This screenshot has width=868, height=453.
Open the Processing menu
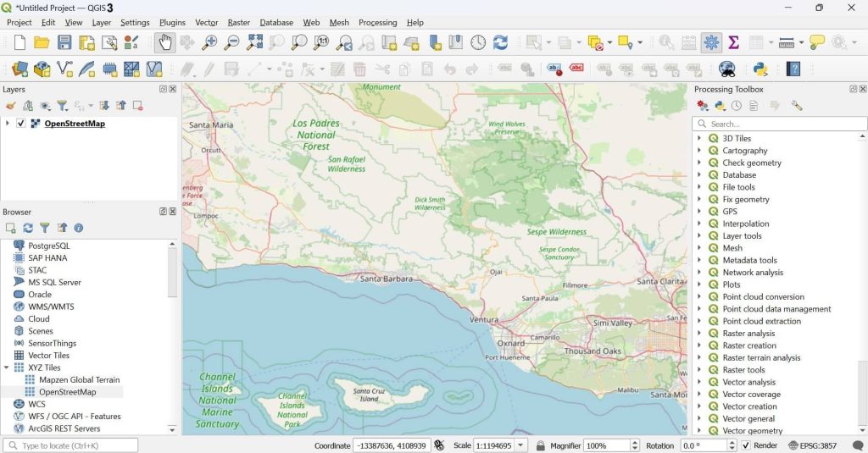point(377,23)
